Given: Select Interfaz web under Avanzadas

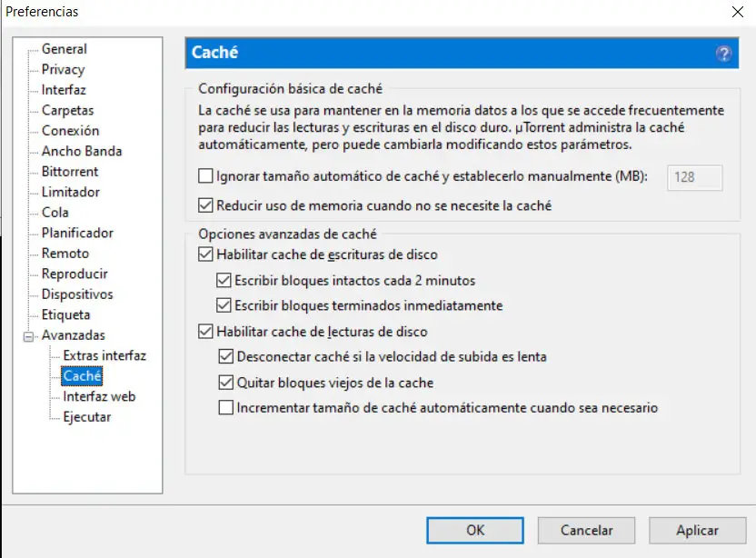Looking at the screenshot, I should (99, 396).
